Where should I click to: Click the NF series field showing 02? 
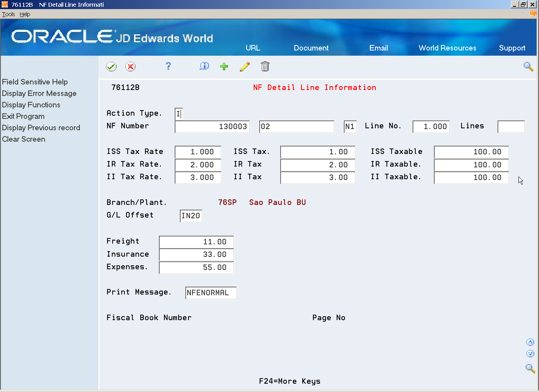tap(297, 127)
